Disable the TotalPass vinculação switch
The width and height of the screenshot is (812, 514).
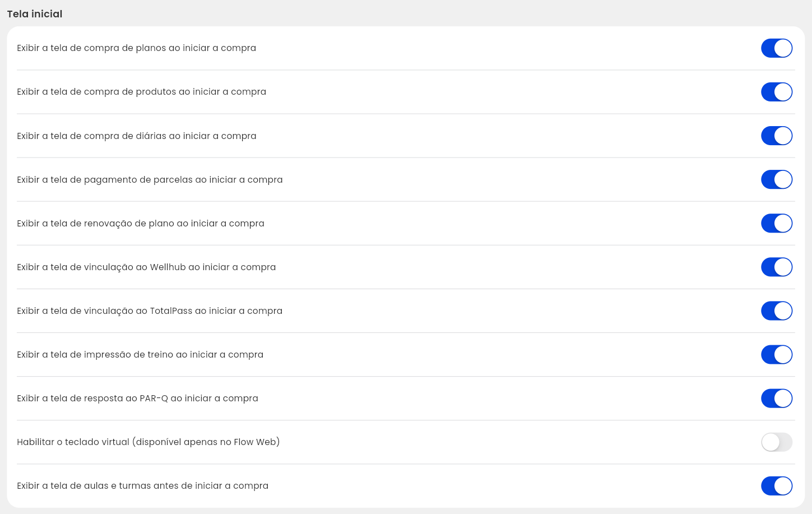tap(776, 311)
